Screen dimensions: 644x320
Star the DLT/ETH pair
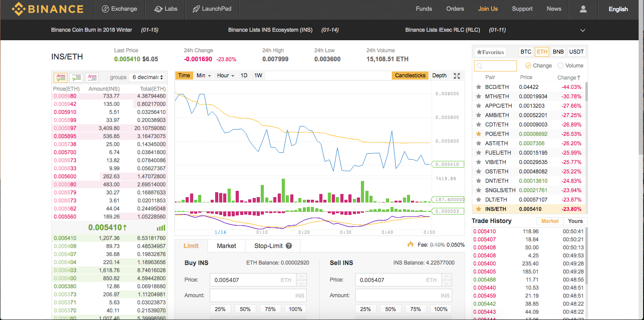pyautogui.click(x=479, y=200)
